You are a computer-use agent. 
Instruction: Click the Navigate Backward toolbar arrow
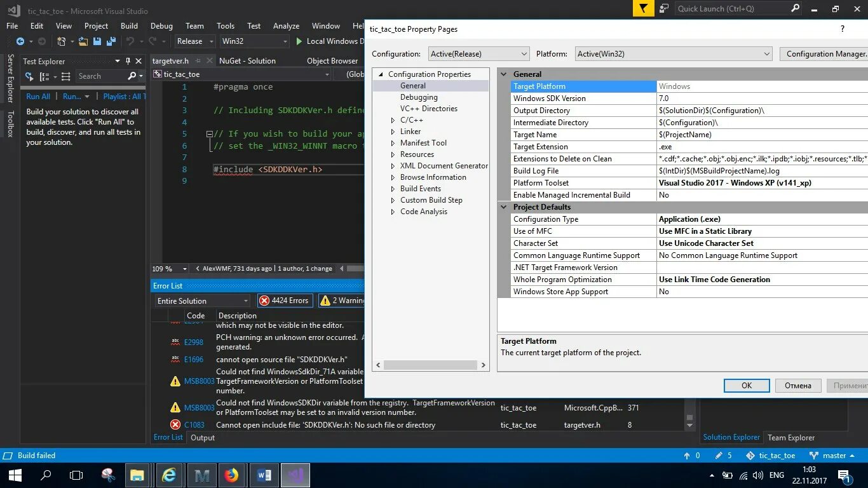20,41
